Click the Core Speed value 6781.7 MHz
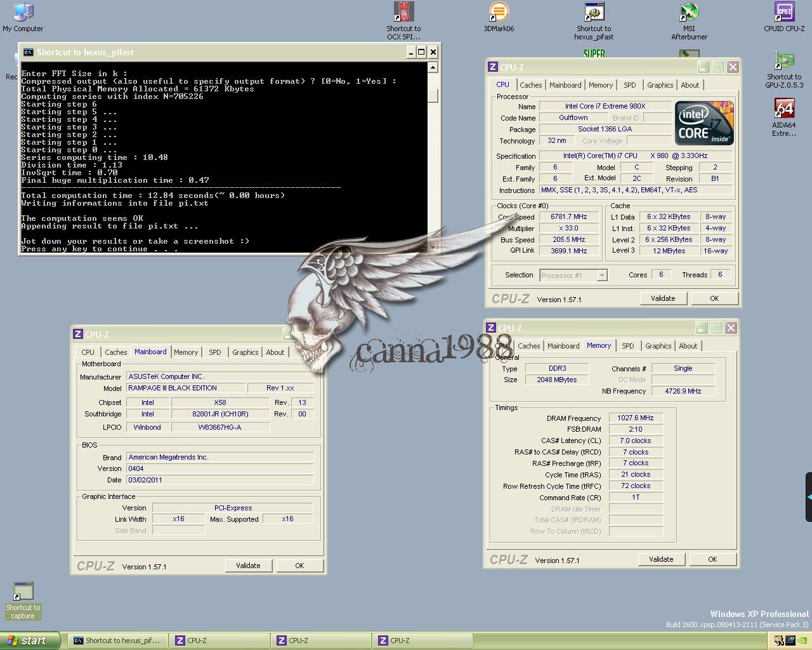This screenshot has width=812, height=650. 569,216
